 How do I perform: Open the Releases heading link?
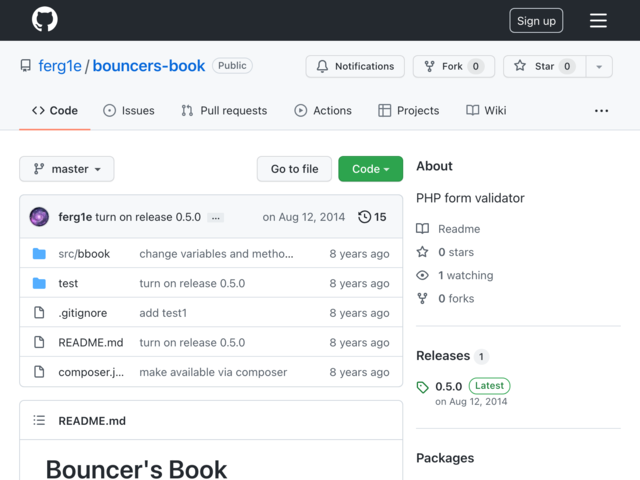(443, 356)
